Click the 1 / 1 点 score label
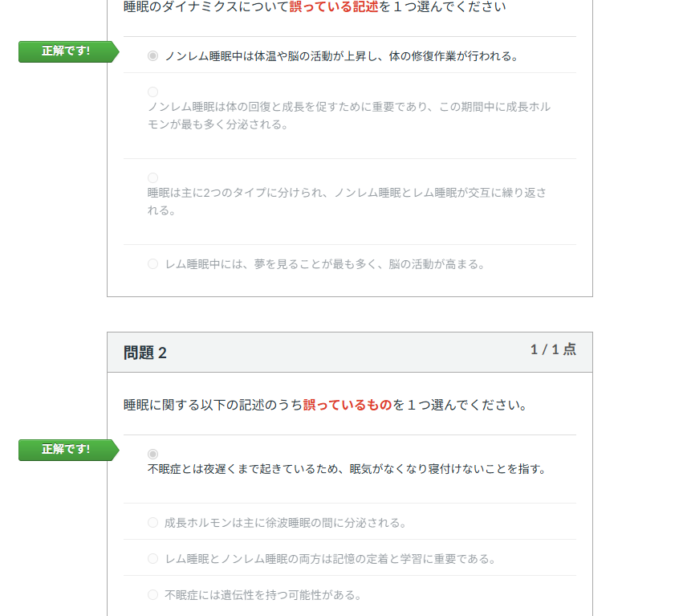Image resolution: width=679 pixels, height=616 pixels. [x=552, y=349]
